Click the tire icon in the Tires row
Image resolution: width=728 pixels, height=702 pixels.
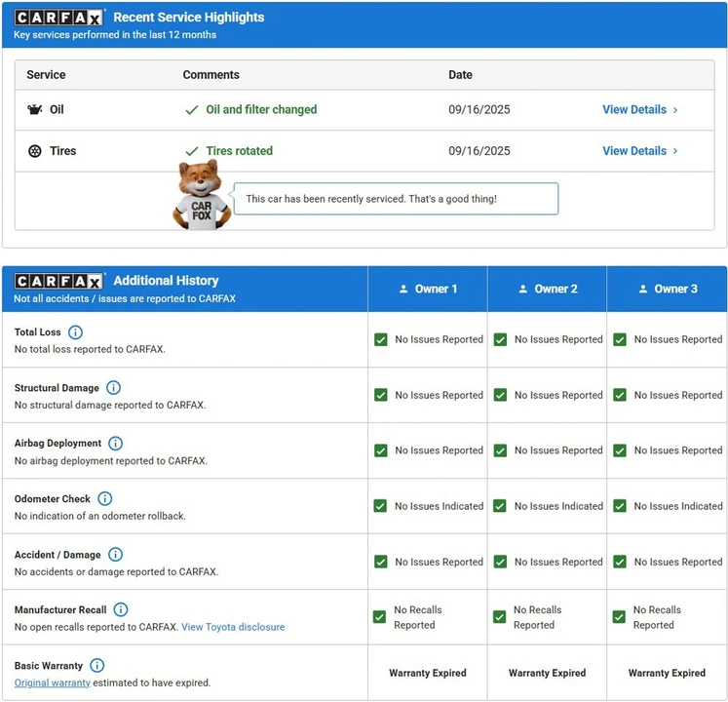(35, 151)
